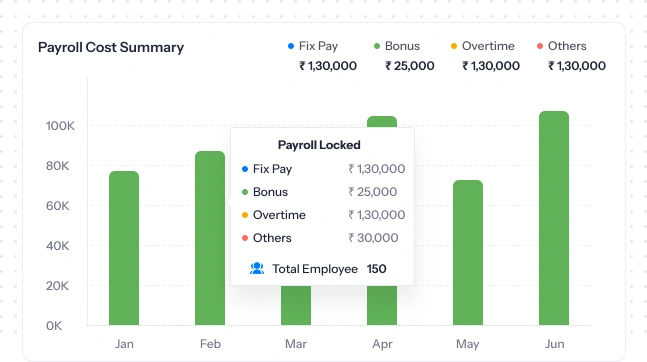Click the Payroll Cost Summary title
The width and height of the screenshot is (647, 362).
(x=111, y=47)
